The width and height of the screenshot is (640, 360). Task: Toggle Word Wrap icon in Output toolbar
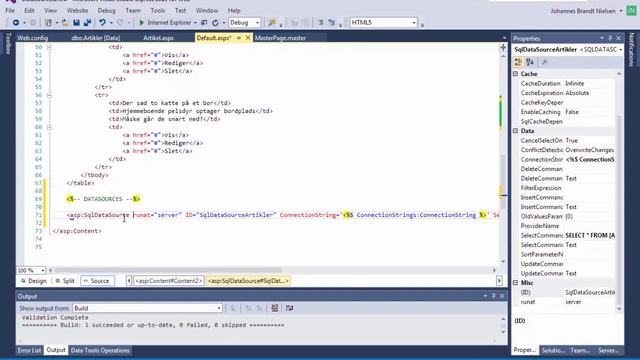pos(289,308)
